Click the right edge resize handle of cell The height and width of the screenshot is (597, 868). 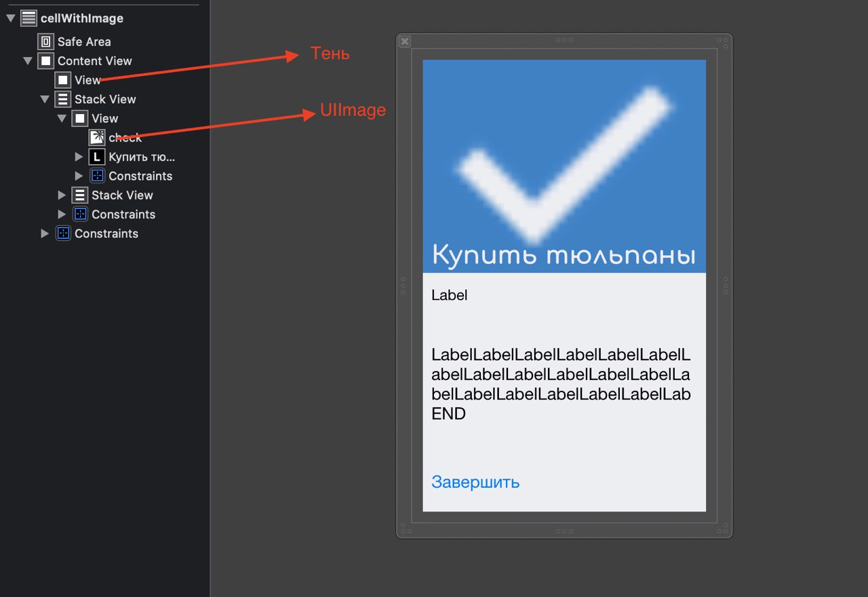tap(726, 286)
